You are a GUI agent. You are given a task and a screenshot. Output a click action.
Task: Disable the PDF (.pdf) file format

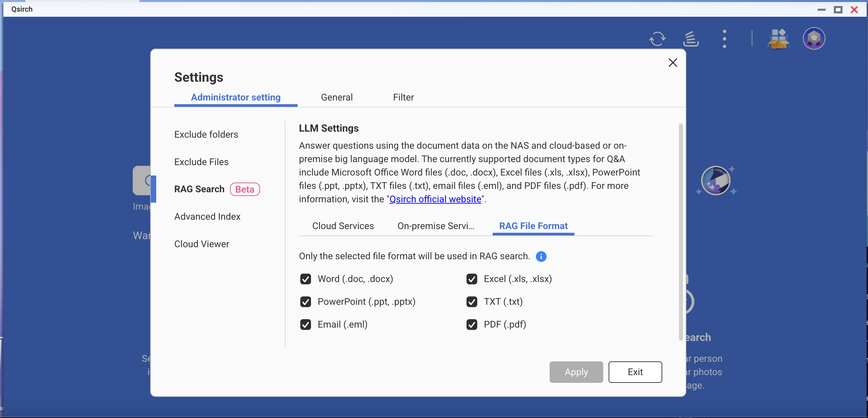[x=472, y=325]
